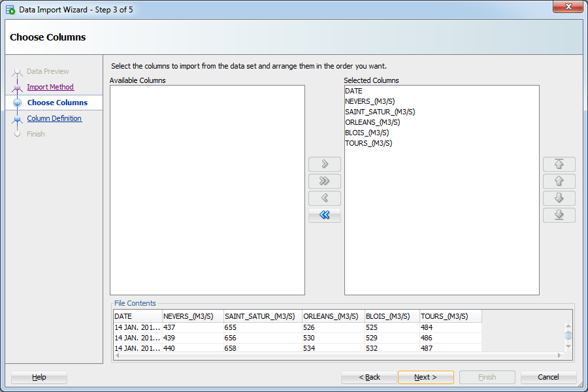
Task: Move column to bottom with bottom arrow
Action: point(559,215)
